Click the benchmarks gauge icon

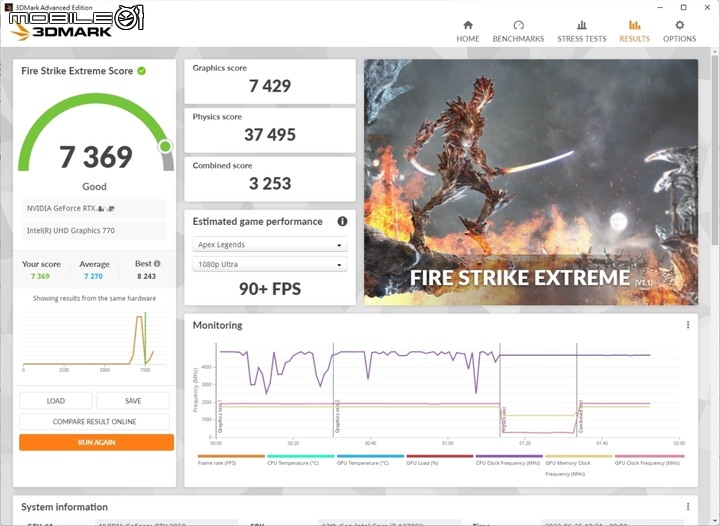pos(518,25)
